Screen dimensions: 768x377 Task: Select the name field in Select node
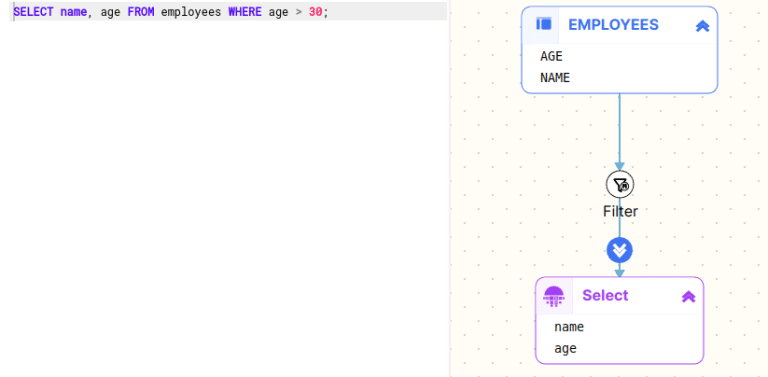click(x=569, y=327)
